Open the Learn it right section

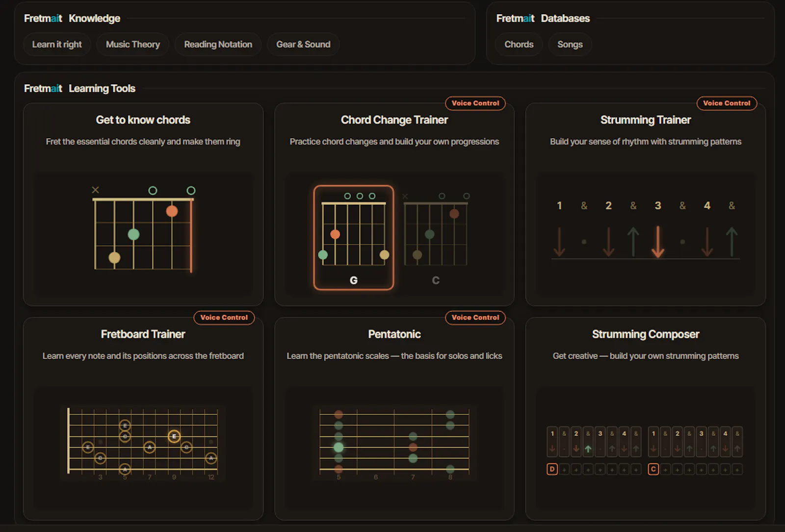point(57,45)
